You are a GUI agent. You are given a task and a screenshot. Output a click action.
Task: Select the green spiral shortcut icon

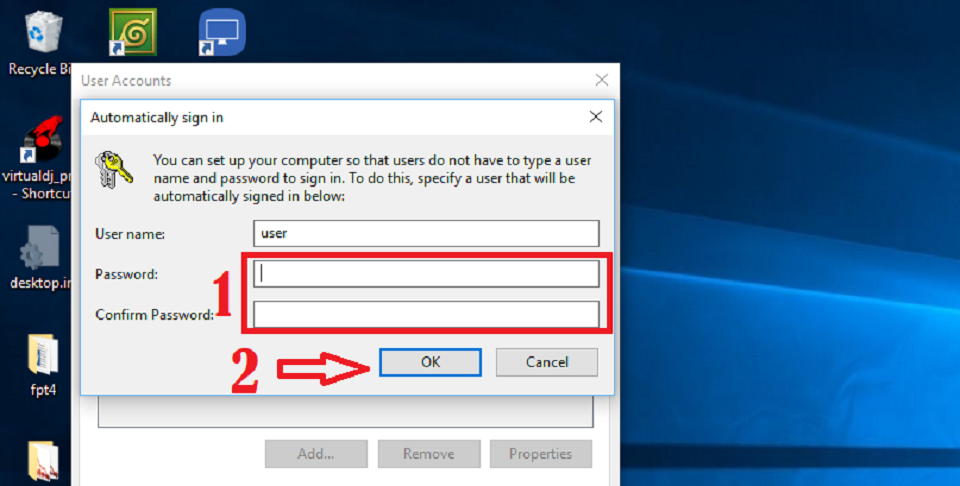tap(133, 32)
